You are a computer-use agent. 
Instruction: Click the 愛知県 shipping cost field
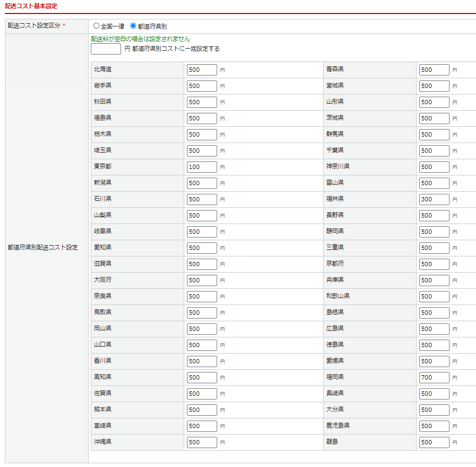202,248
